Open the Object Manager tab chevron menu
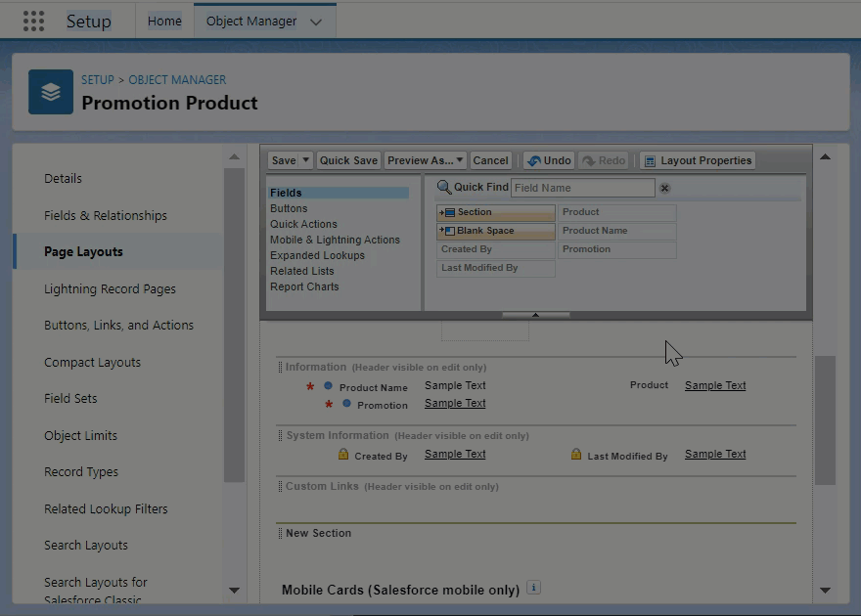 pyautogui.click(x=315, y=22)
